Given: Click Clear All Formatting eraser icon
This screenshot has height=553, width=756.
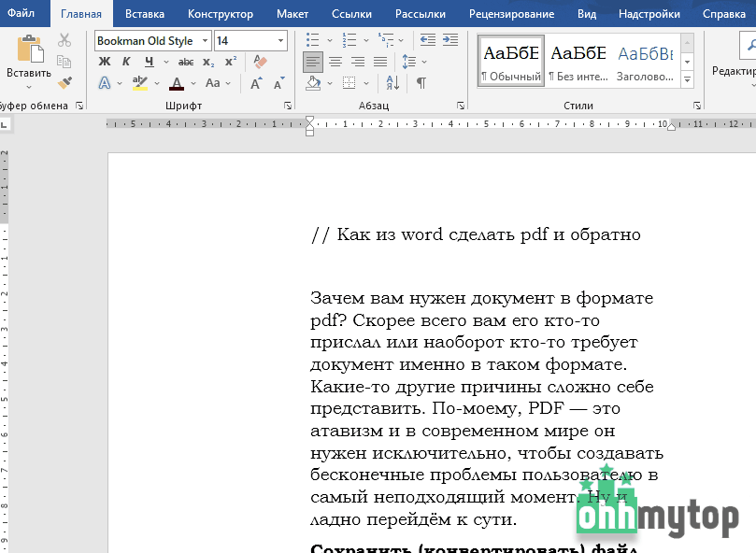Looking at the screenshot, I should pyautogui.click(x=260, y=62).
